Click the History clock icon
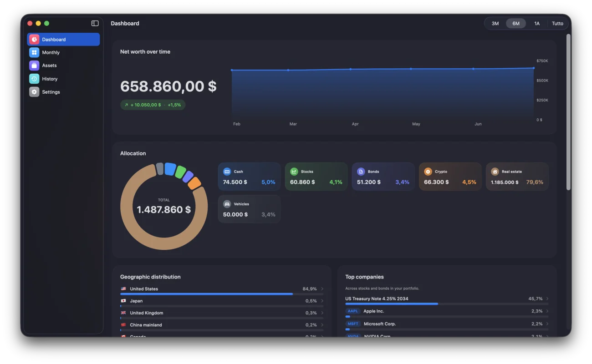 [x=34, y=79]
